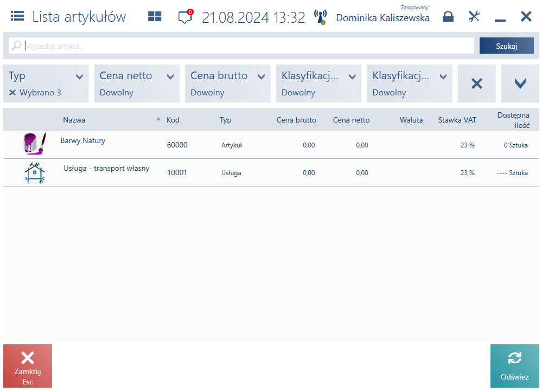Focus the Wyszukaj artykuł search field
542x392 pixels.
pos(241,46)
